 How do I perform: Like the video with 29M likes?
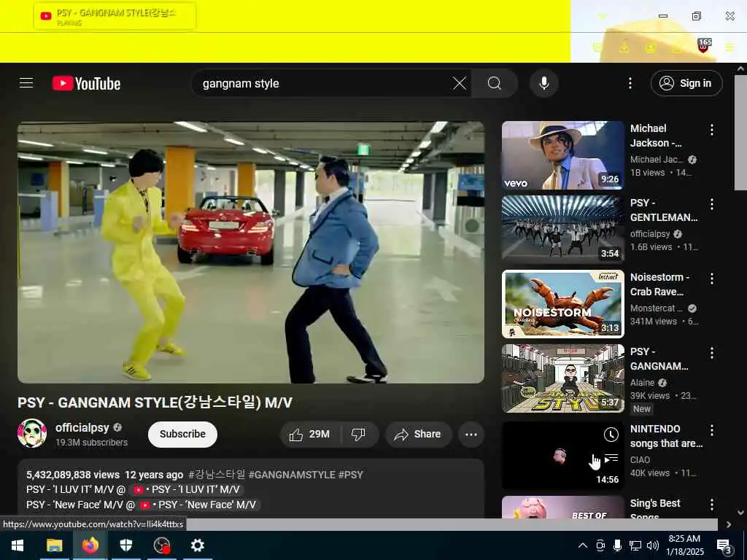click(x=309, y=435)
